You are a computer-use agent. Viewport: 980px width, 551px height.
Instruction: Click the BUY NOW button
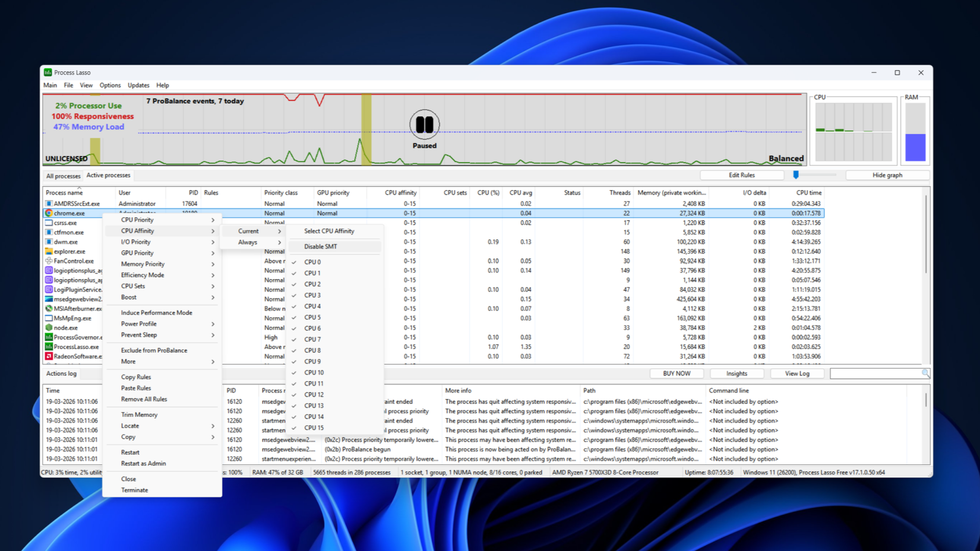(x=676, y=373)
